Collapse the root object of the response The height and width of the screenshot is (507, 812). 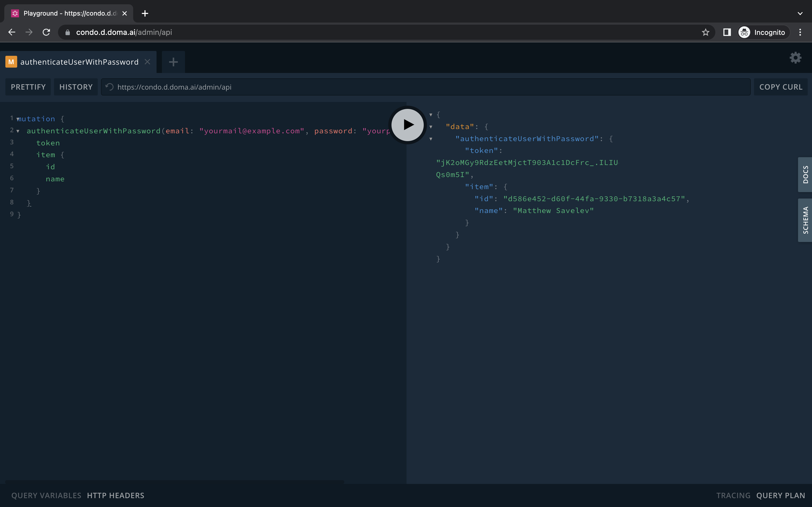(x=430, y=114)
